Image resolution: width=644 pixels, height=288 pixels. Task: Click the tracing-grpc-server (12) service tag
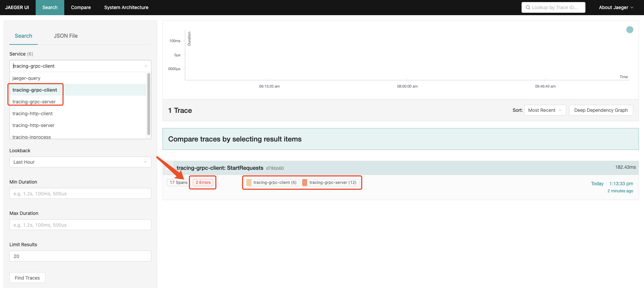[x=330, y=183]
